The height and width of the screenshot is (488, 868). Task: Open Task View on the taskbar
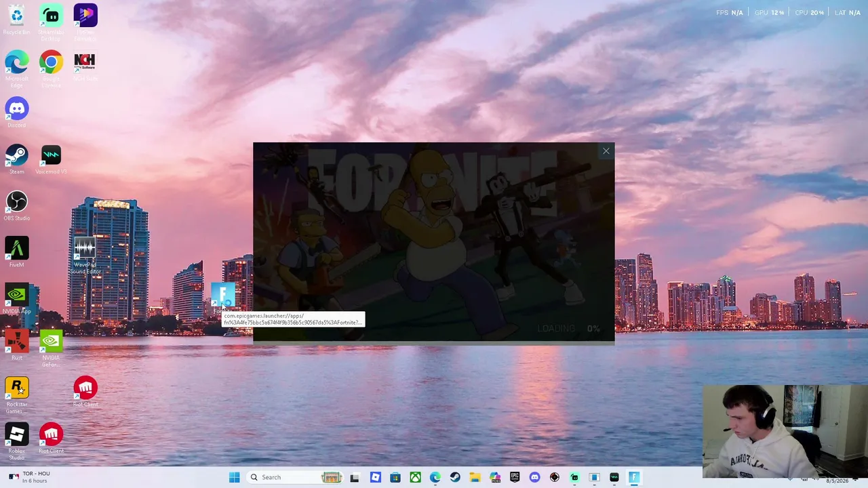[355, 477]
